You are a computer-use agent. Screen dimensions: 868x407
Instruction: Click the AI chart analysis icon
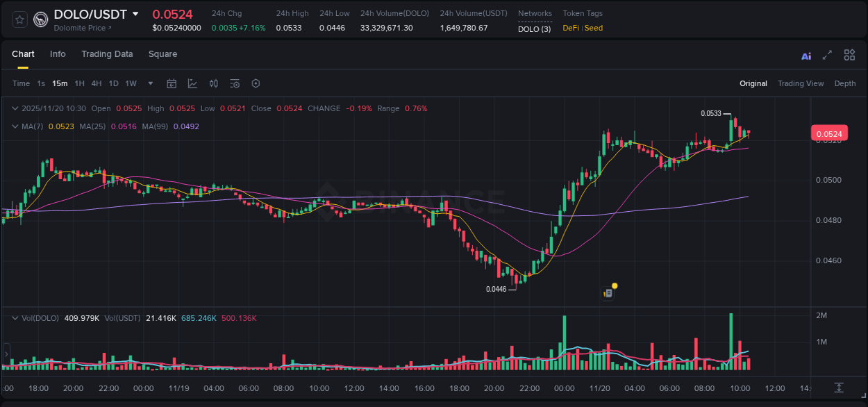tap(806, 54)
